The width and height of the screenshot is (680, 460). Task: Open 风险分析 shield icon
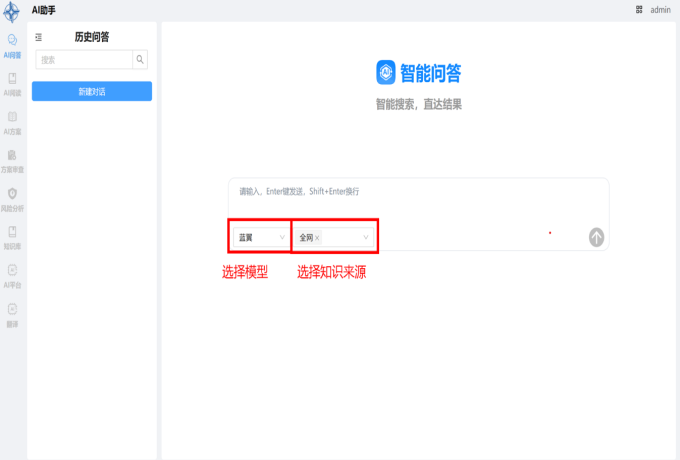click(12, 198)
